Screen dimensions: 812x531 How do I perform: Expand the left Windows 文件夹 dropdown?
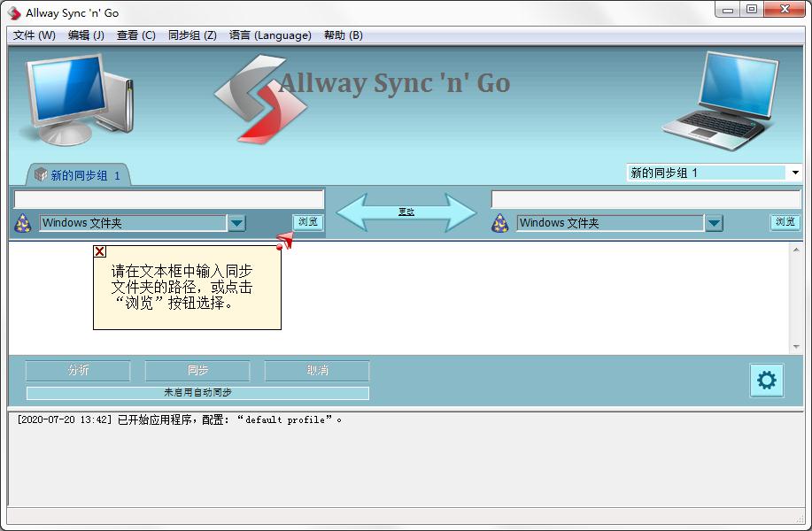tap(236, 223)
